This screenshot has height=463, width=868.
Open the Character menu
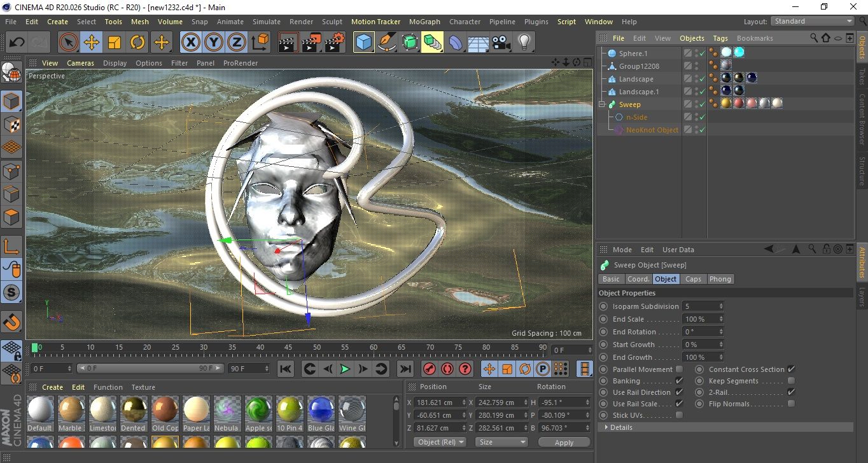tap(465, 22)
